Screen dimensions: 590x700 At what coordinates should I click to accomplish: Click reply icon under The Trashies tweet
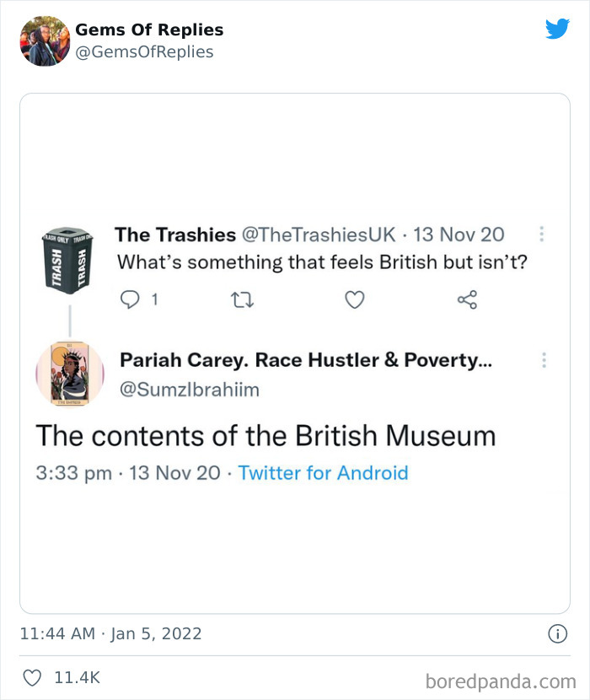[x=130, y=299]
